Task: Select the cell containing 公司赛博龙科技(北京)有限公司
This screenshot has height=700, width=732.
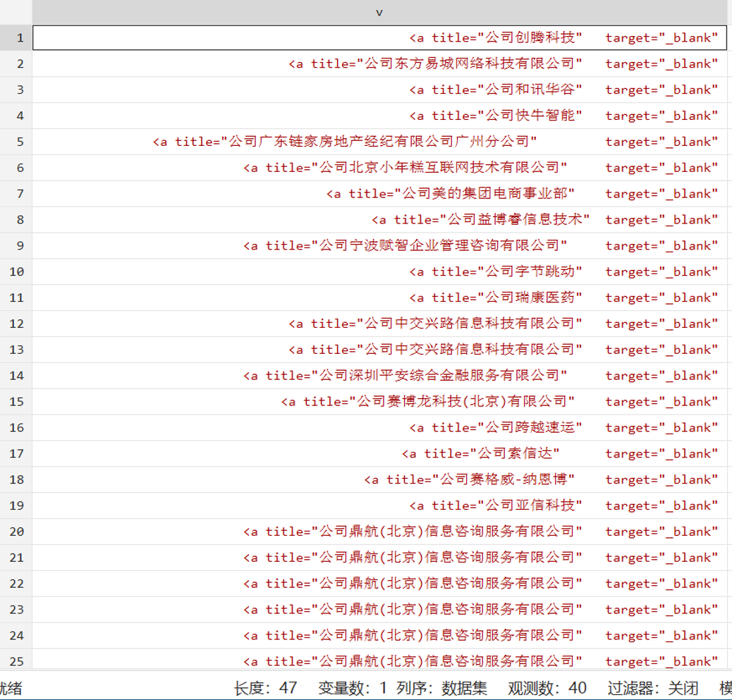Action: tap(379, 401)
